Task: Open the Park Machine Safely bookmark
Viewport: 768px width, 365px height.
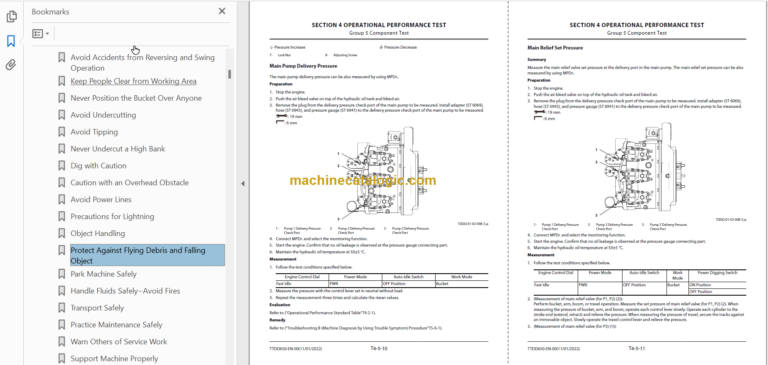Action: 103,274
